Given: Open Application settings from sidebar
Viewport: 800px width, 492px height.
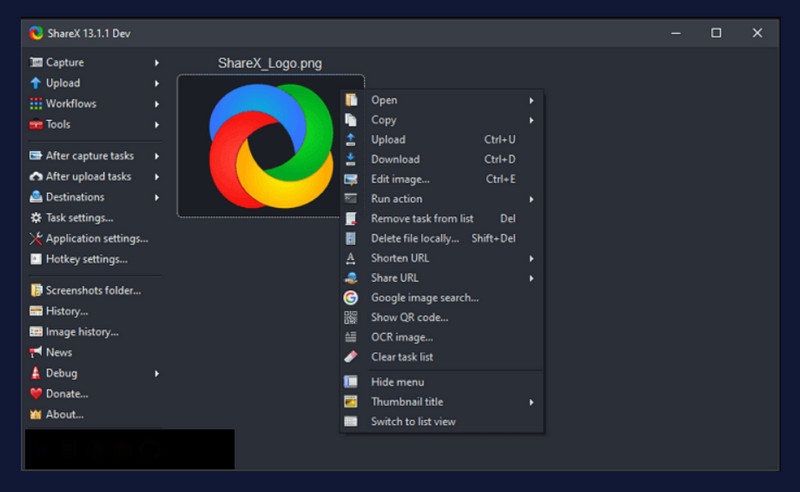Looking at the screenshot, I should click(97, 238).
